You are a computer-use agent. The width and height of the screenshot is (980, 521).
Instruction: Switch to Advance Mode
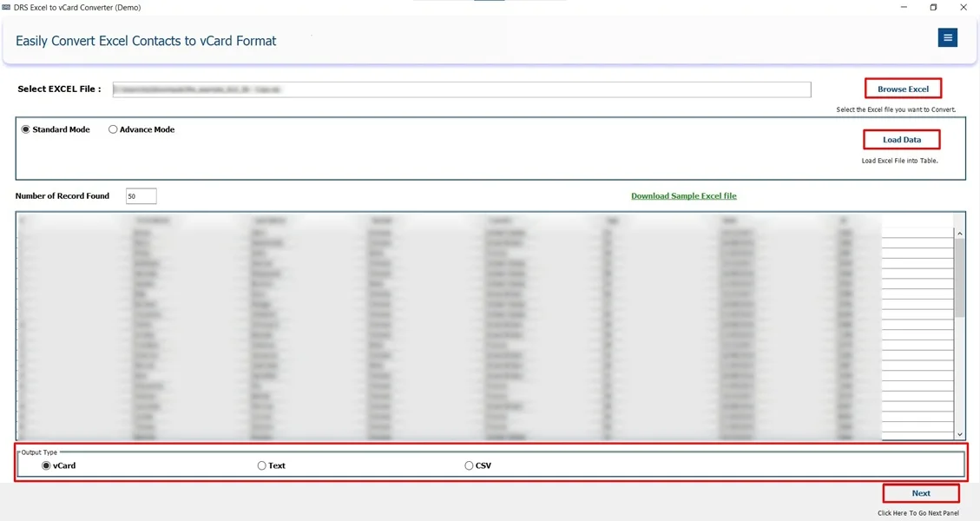pyautogui.click(x=113, y=129)
